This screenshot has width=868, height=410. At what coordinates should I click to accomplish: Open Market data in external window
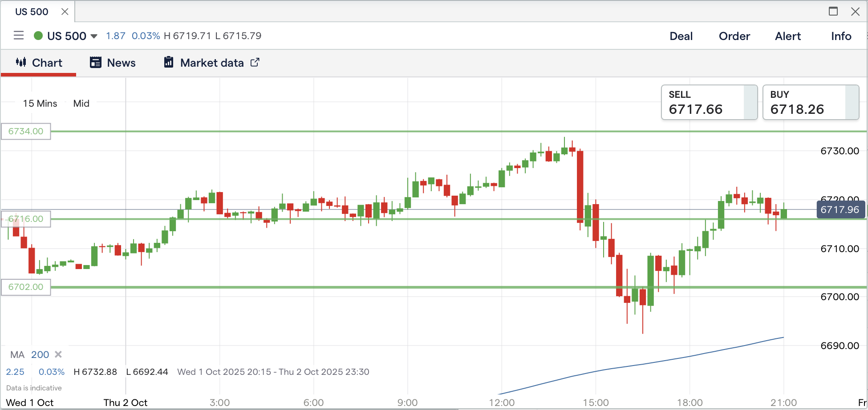(212, 63)
